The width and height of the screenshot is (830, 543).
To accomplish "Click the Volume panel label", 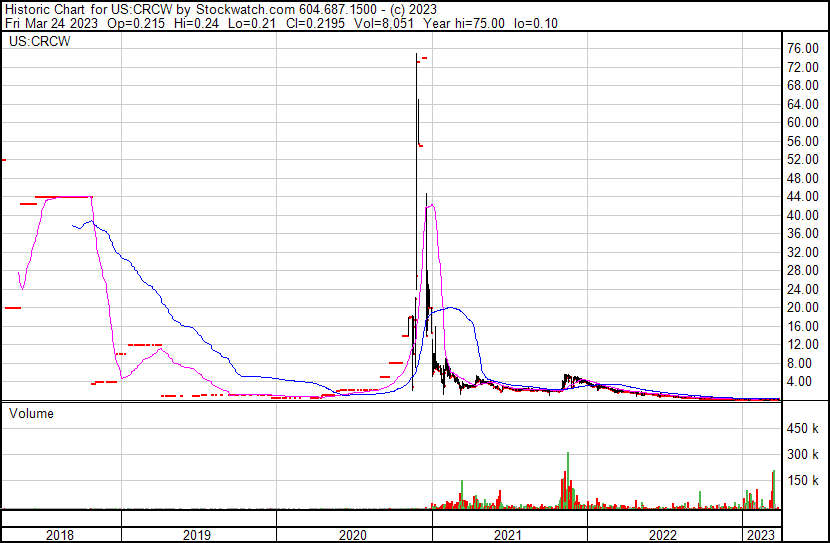I will click(x=31, y=413).
